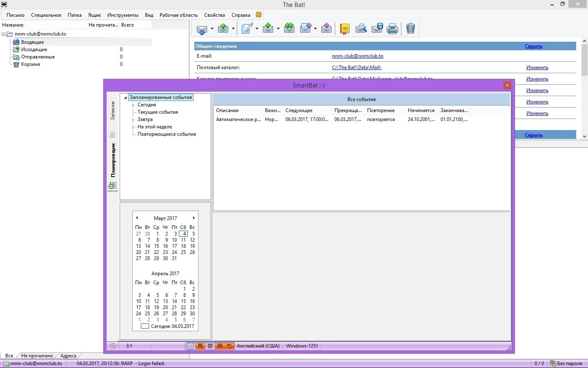588x368 pixels.
Task: Select April 20 in the calendar
Action: click(165, 307)
